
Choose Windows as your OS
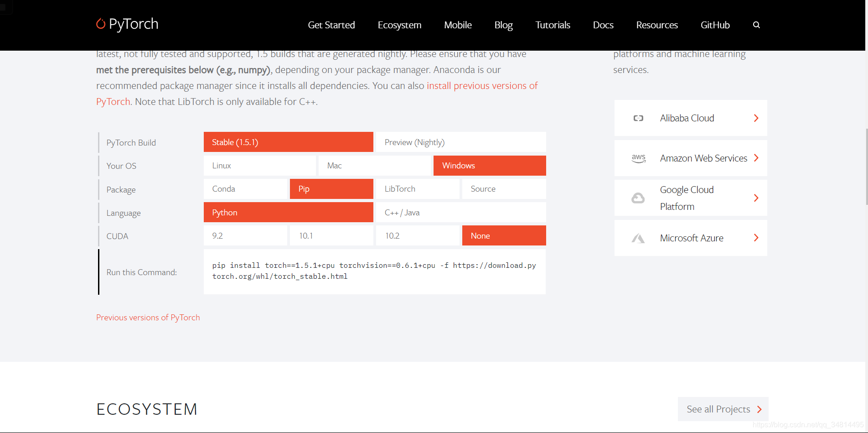(x=490, y=166)
